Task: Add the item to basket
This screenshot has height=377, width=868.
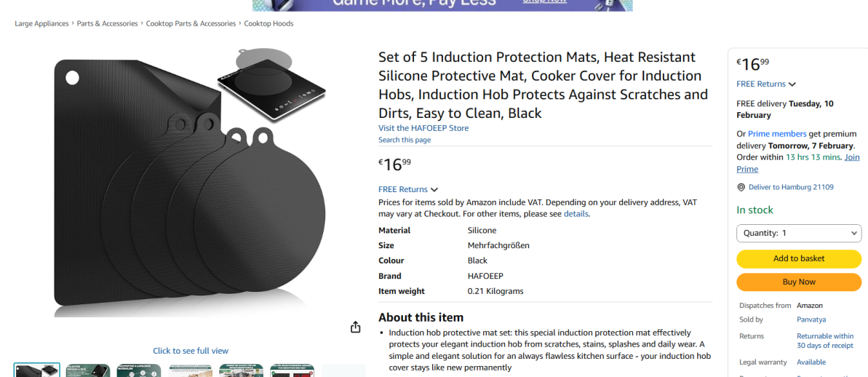Action: tap(799, 258)
